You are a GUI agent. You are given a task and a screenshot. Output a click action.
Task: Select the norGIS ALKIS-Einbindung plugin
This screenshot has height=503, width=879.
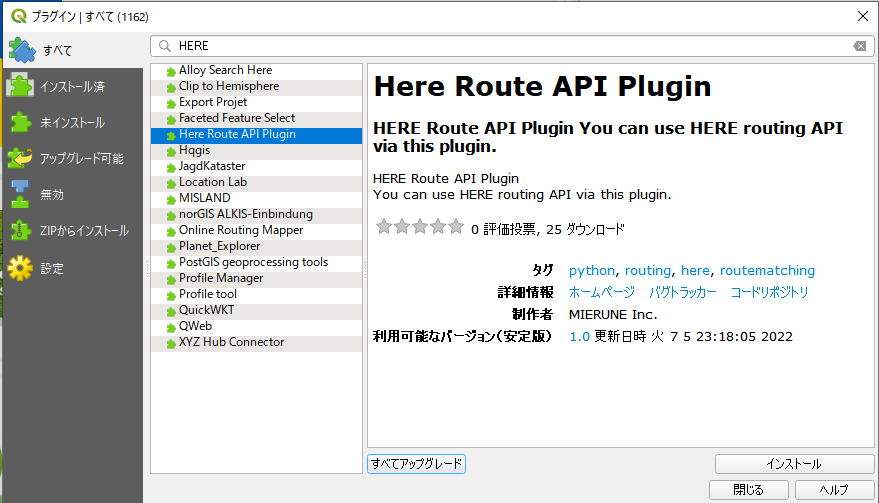pyautogui.click(x=256, y=214)
